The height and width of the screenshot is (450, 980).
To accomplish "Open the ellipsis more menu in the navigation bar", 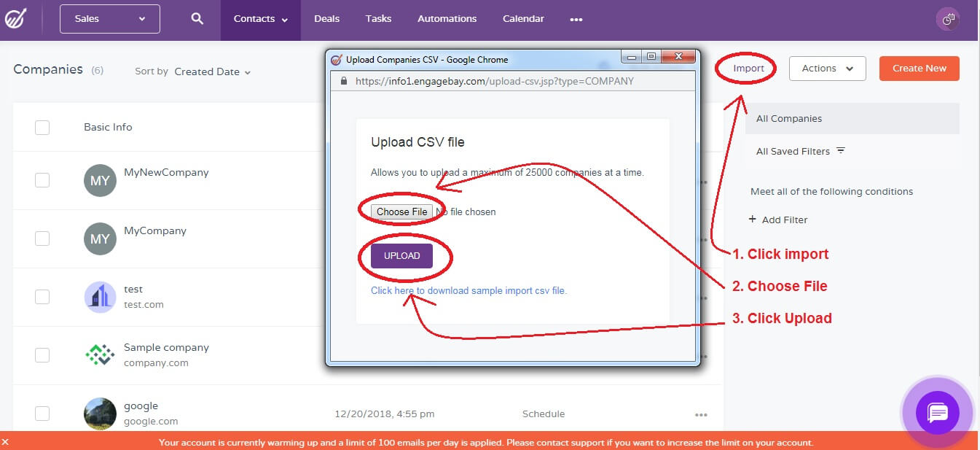I will (576, 20).
